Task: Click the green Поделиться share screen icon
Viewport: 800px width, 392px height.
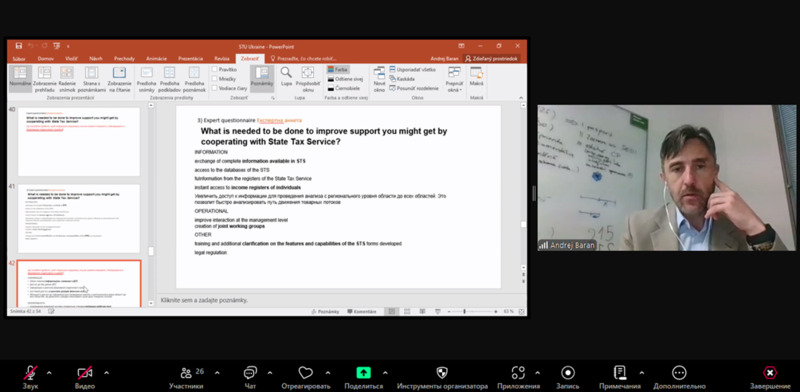Action: [363, 373]
